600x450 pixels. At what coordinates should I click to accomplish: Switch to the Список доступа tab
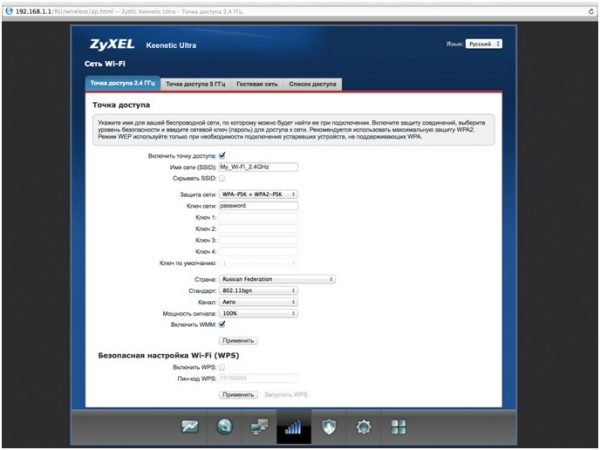[x=312, y=84]
